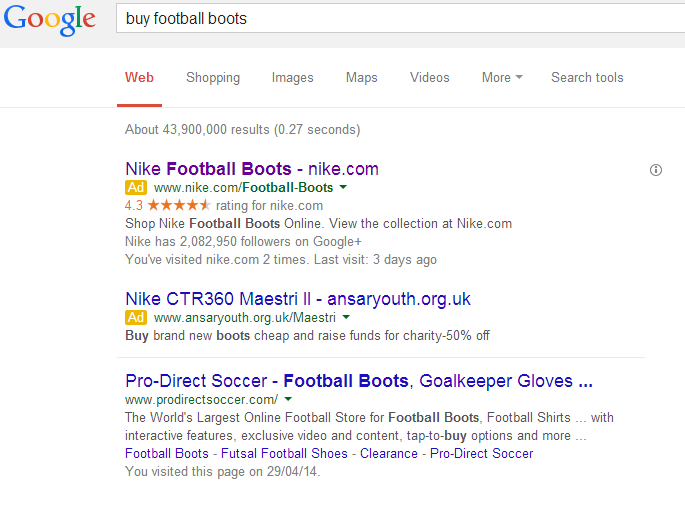Click the ad info icon beside Nike result
685x507 pixels.
656,170
